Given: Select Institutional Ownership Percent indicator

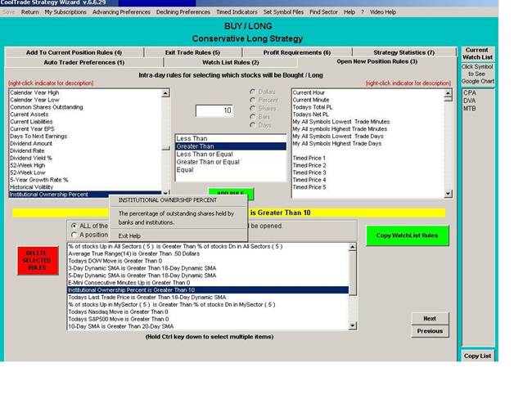Looking at the screenshot, I should pyautogui.click(x=85, y=195).
